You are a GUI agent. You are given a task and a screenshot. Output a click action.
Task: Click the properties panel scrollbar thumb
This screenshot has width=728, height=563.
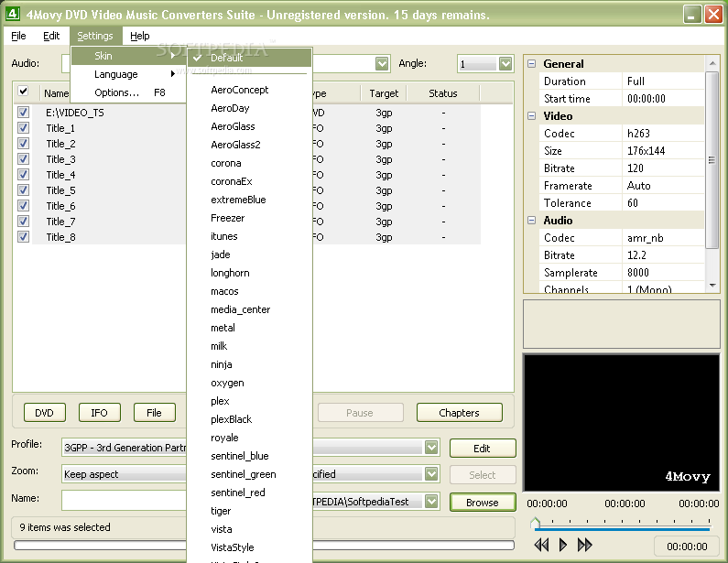coord(712,160)
